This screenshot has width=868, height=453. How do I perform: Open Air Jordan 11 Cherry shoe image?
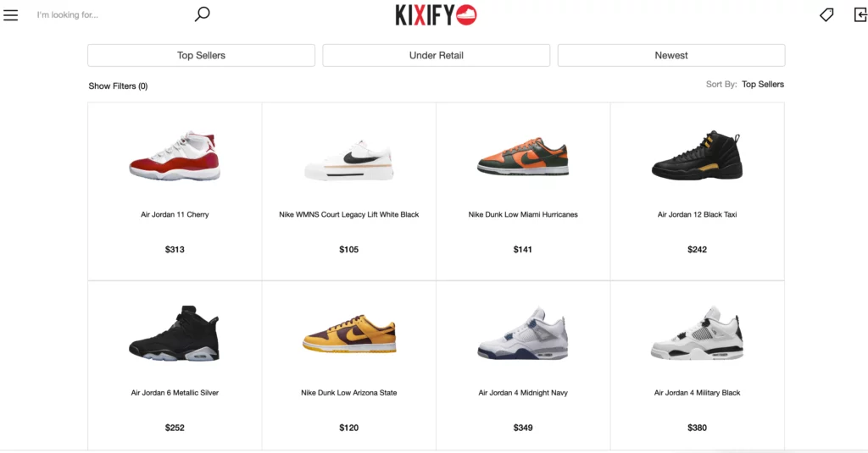pyautogui.click(x=175, y=156)
